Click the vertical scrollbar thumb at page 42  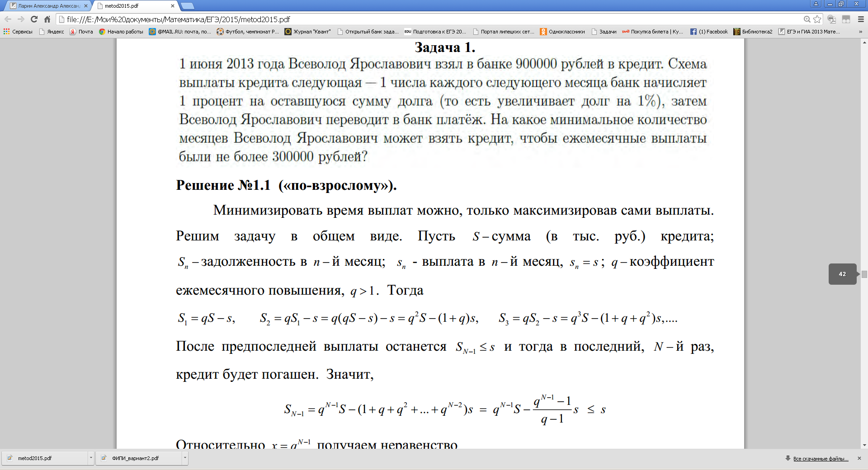(x=864, y=274)
